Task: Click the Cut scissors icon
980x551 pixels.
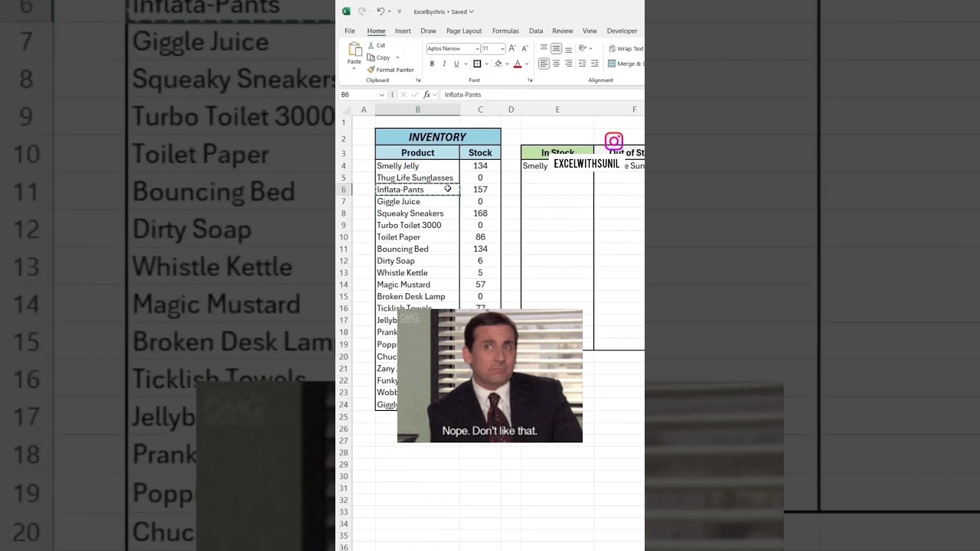Action: [x=371, y=45]
